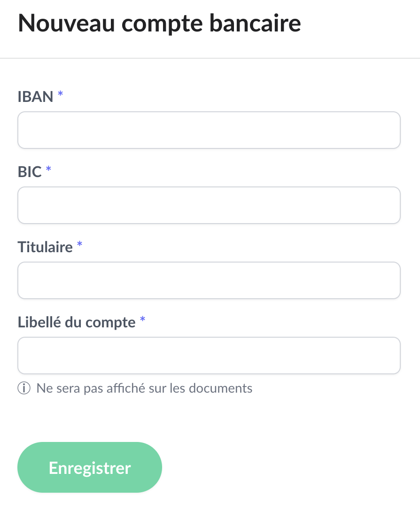Click the required asterisk next to IBAN
This screenshot has width=420, height=511.
[x=60, y=95]
